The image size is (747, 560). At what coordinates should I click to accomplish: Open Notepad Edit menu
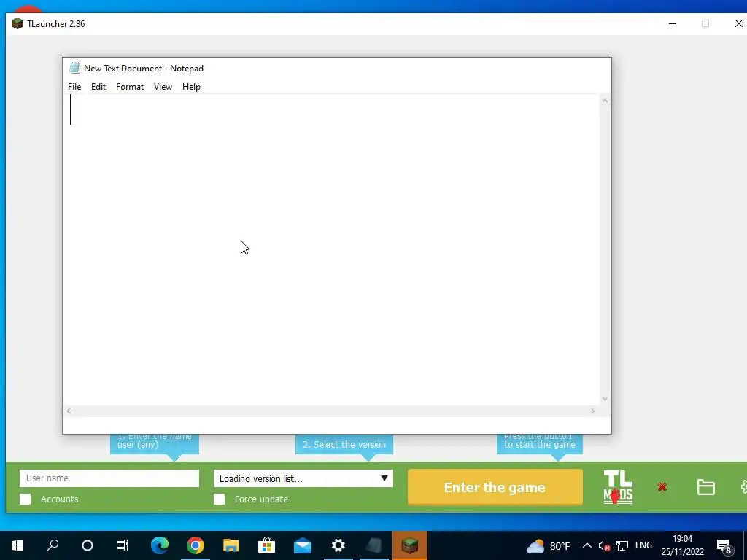(98, 87)
